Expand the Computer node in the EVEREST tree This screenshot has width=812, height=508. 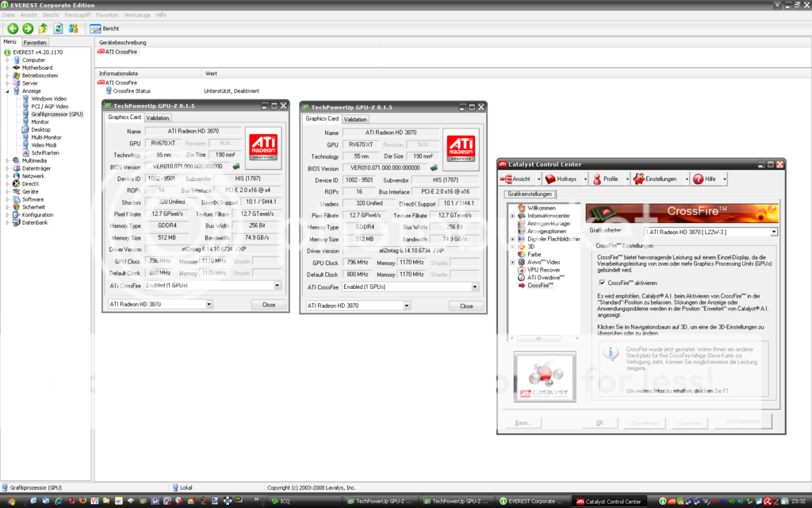tap(7, 60)
